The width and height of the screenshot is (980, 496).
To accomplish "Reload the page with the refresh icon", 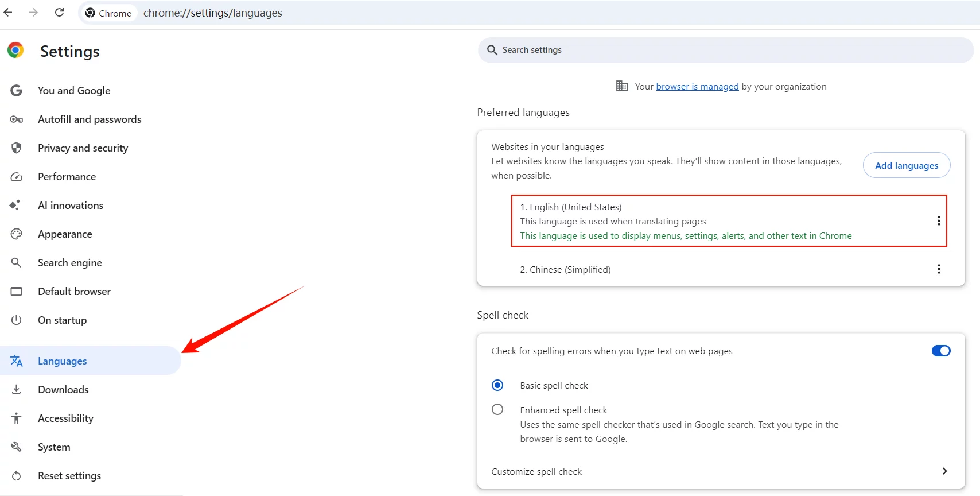I will pos(59,13).
